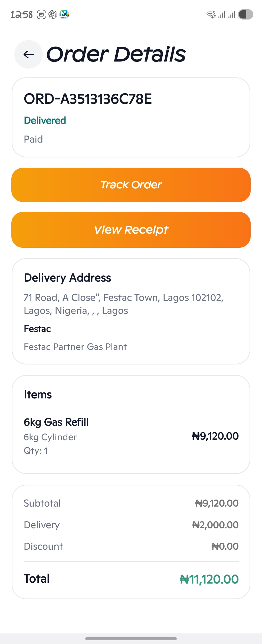Image resolution: width=262 pixels, height=644 pixels.
Task: Select the 6kg Gas Refill item
Action: tap(56, 422)
